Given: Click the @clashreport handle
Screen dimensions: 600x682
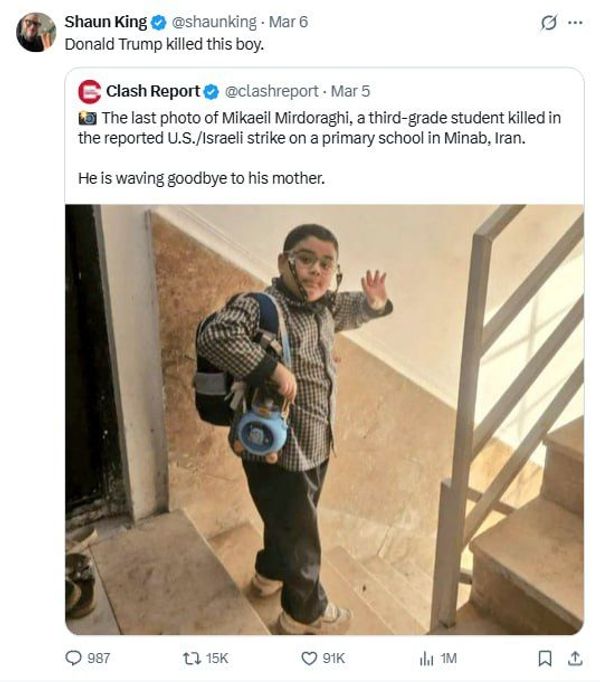Looking at the screenshot, I should [272, 91].
